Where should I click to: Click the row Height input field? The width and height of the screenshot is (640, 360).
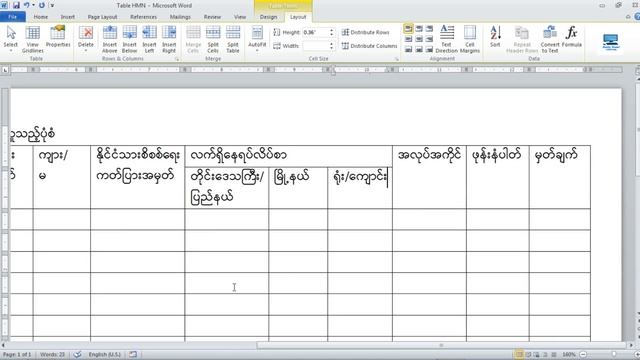(x=316, y=32)
